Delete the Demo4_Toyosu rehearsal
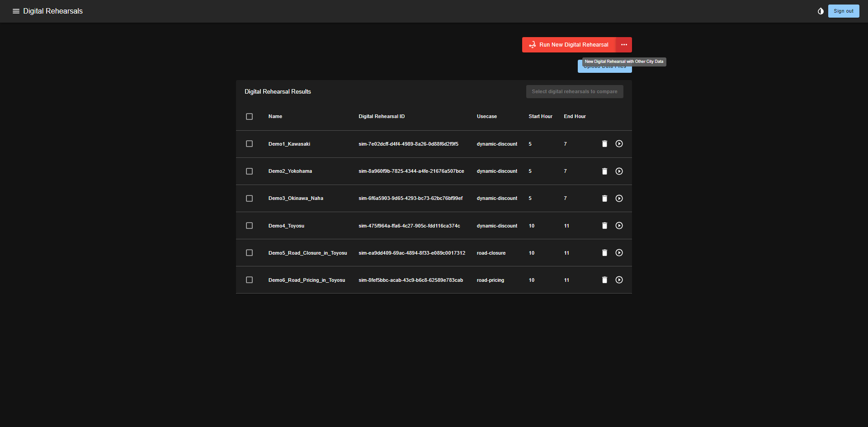Viewport: 868px width, 427px height. 604,226
